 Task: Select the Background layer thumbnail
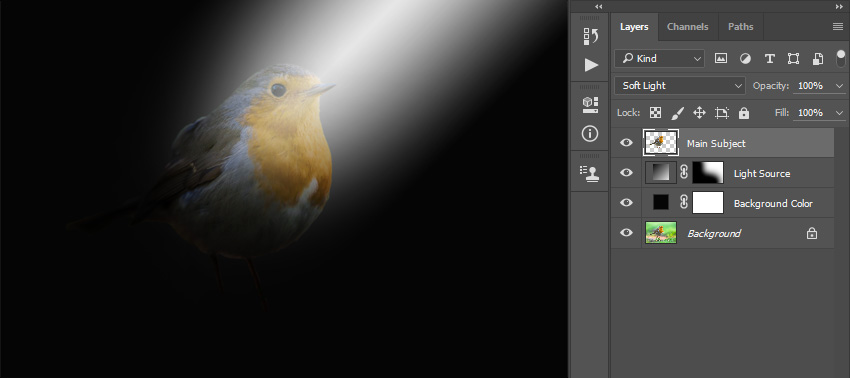coord(661,232)
